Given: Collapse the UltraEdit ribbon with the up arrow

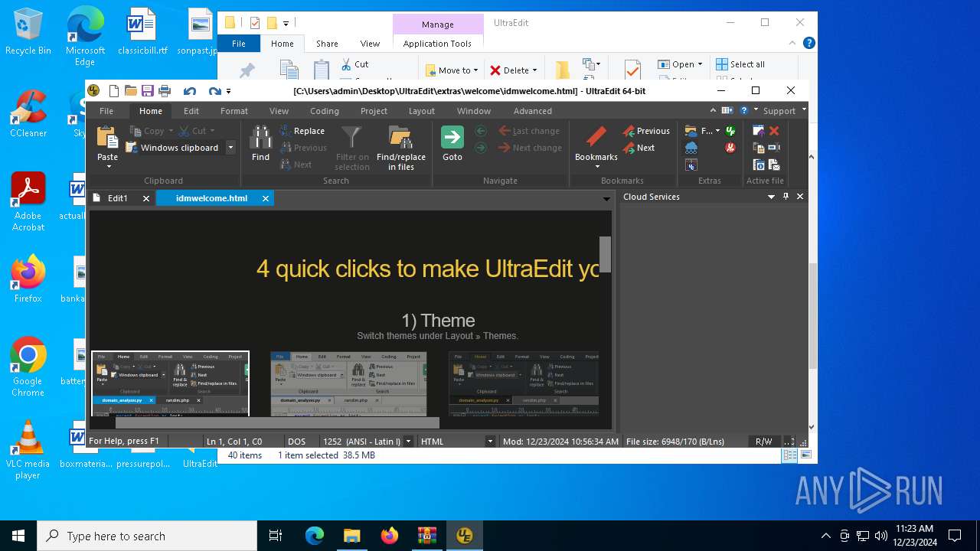Looking at the screenshot, I should click(x=713, y=110).
